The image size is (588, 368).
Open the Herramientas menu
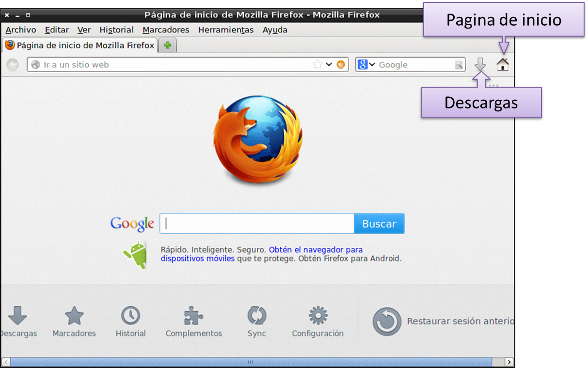click(226, 30)
